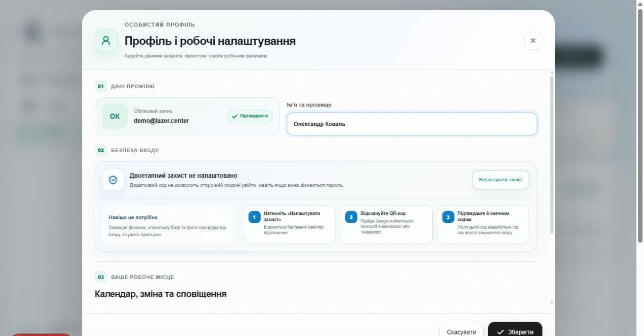Screen dimensions: 644x336
Task: Click the scroll-down arrow of dialog scrollbar
Action: (552, 302)
